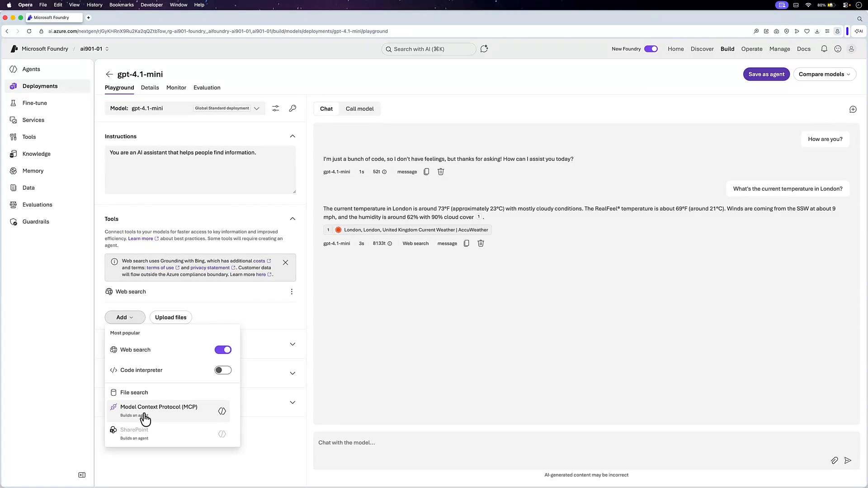Enable the Code interpreter toggle
Image resolution: width=868 pixels, height=488 pixels.
pyautogui.click(x=223, y=370)
